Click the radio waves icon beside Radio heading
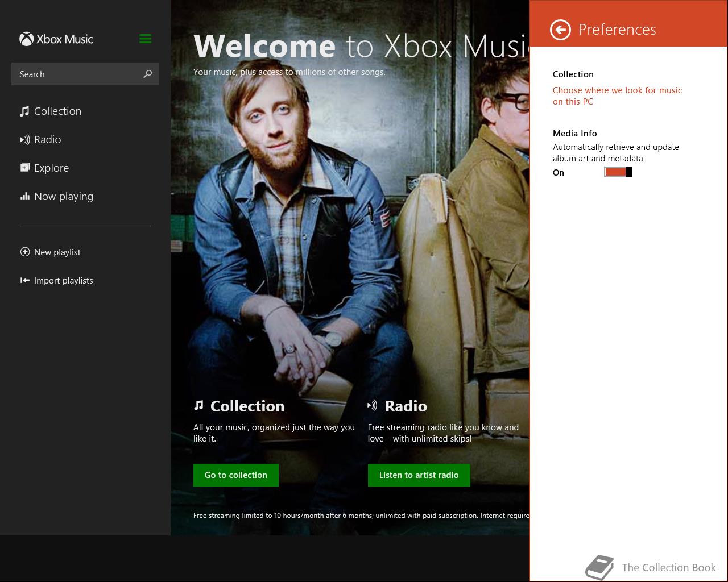 click(x=373, y=405)
